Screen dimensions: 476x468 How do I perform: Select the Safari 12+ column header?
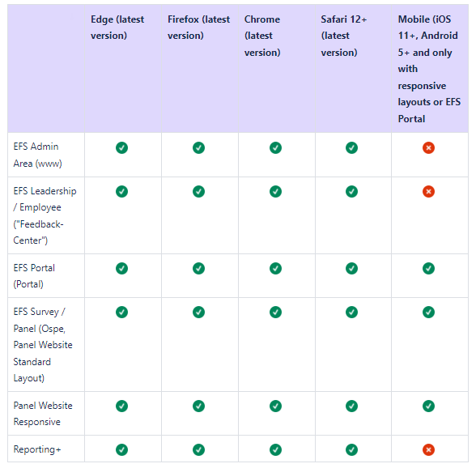coord(343,36)
